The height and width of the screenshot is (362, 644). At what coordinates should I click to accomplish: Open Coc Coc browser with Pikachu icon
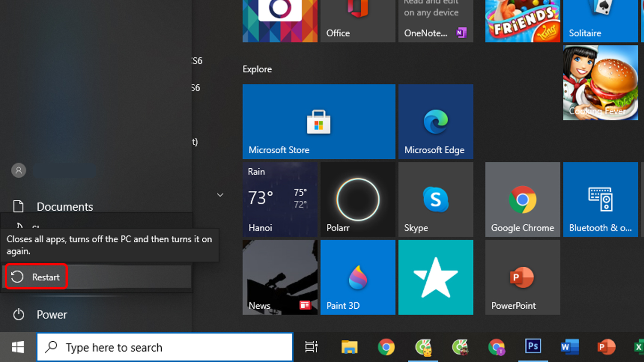click(x=423, y=347)
